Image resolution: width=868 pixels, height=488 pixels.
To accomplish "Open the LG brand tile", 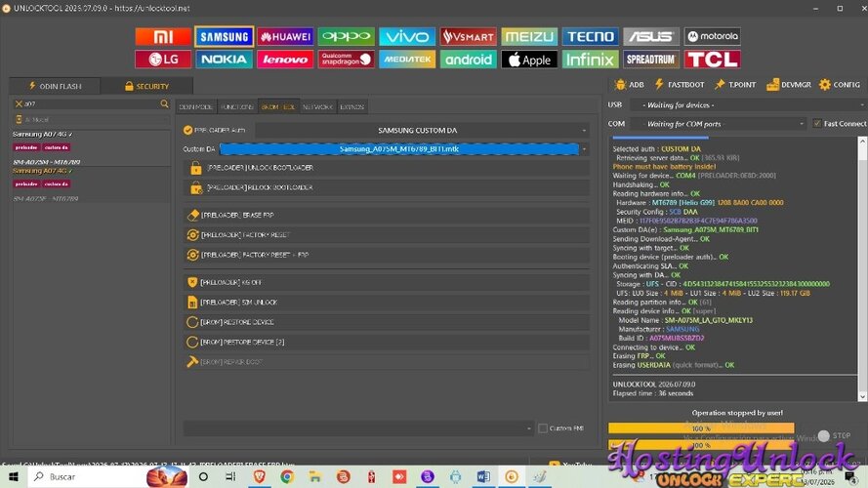I will (x=163, y=60).
